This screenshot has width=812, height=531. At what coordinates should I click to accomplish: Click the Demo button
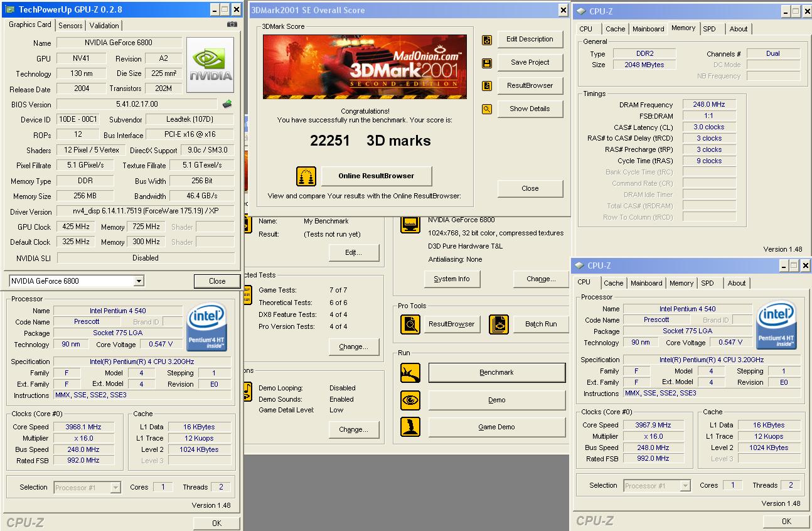[x=496, y=400]
